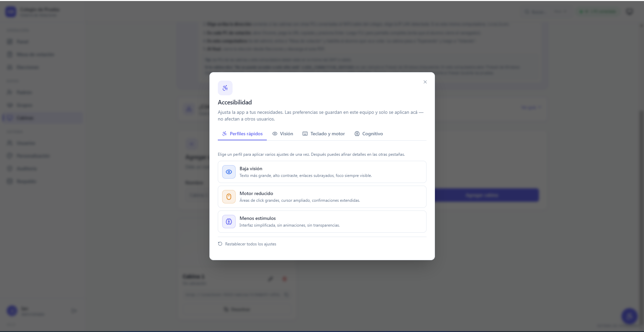The height and width of the screenshot is (332, 644).
Task: Click the red trash icon in the background Cabina card
Action: coord(285,279)
